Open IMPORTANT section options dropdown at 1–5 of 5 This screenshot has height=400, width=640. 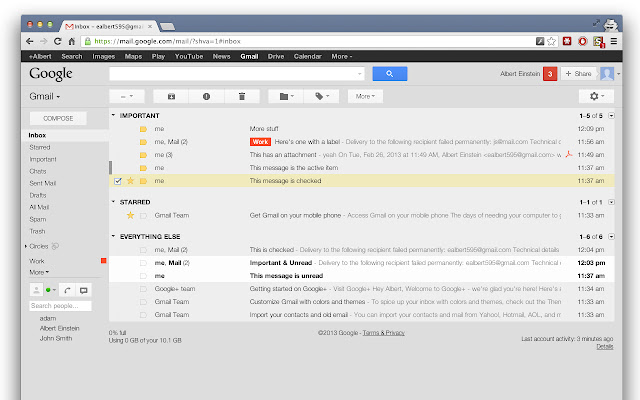(611, 116)
